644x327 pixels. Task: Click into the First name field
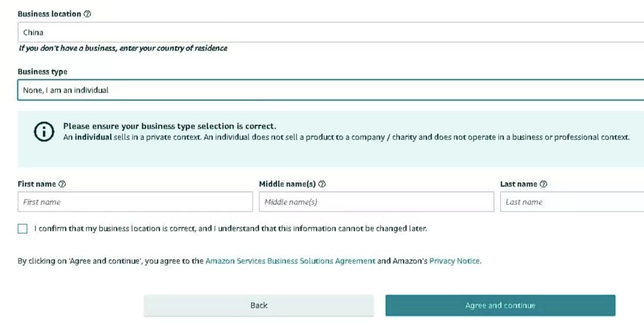[x=135, y=202]
